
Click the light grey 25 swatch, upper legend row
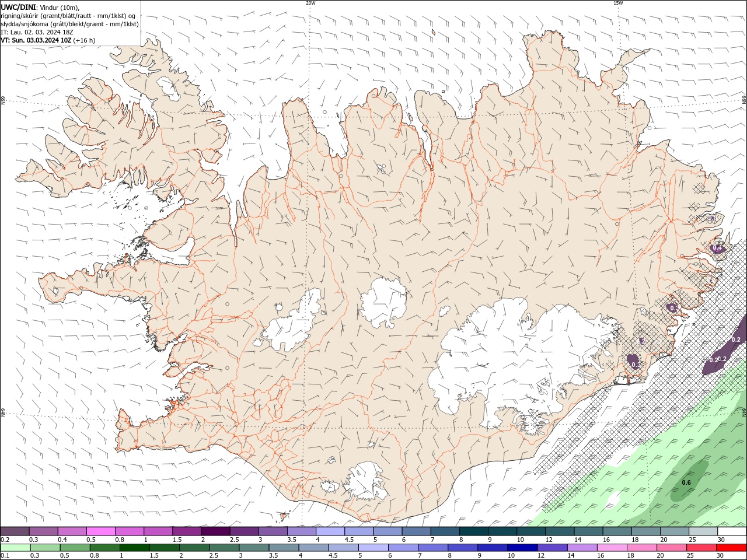tap(703, 531)
